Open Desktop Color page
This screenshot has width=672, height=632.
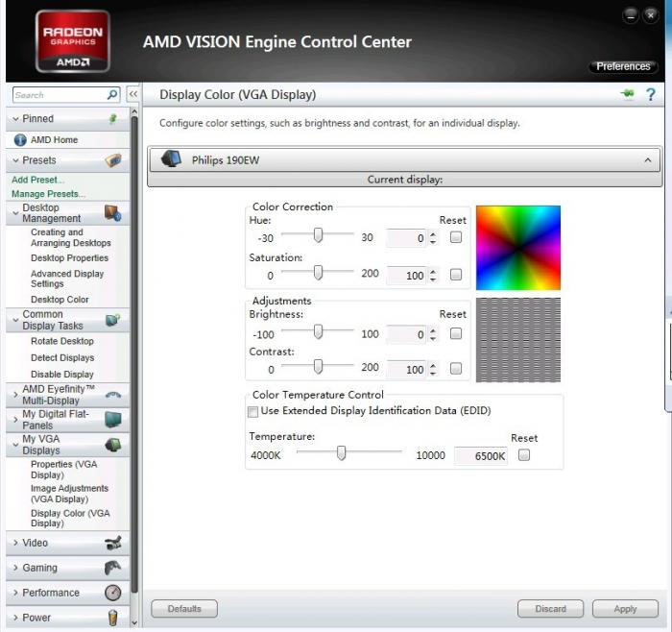click(x=60, y=300)
